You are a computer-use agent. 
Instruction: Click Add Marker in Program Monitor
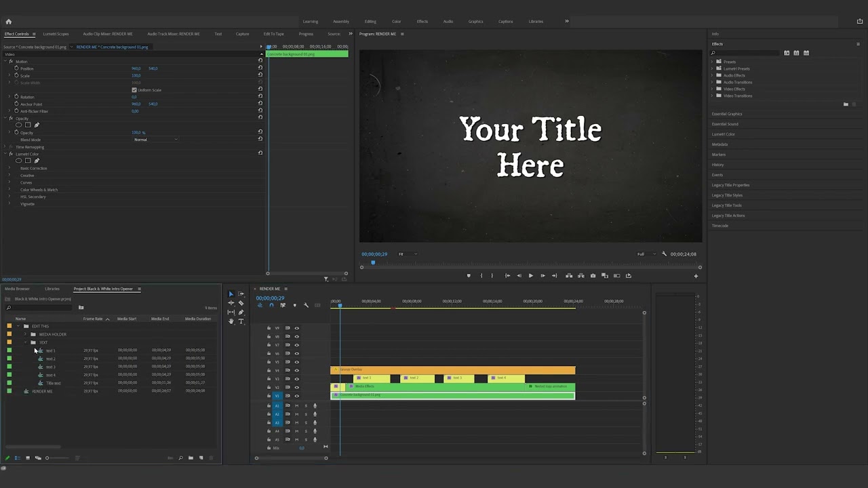click(469, 276)
